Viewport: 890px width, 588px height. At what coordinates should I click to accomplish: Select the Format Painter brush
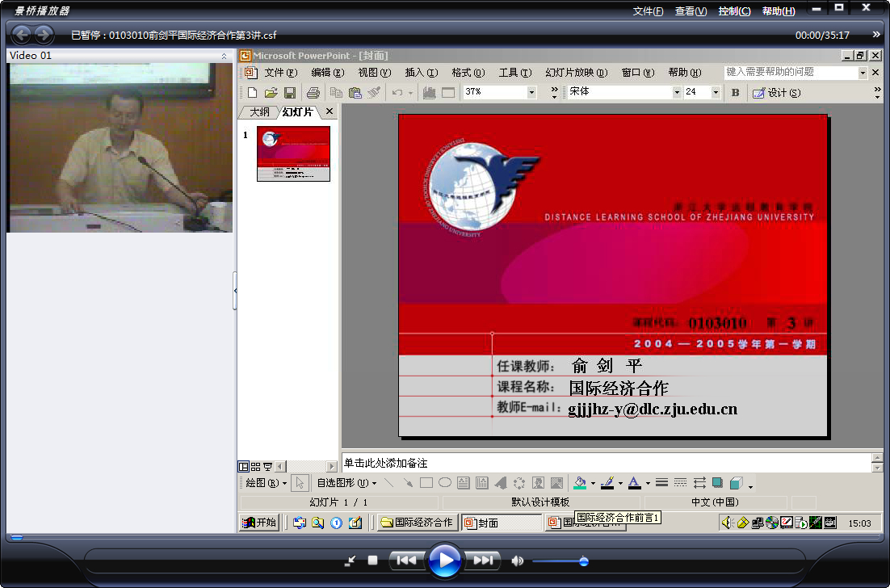[373, 92]
